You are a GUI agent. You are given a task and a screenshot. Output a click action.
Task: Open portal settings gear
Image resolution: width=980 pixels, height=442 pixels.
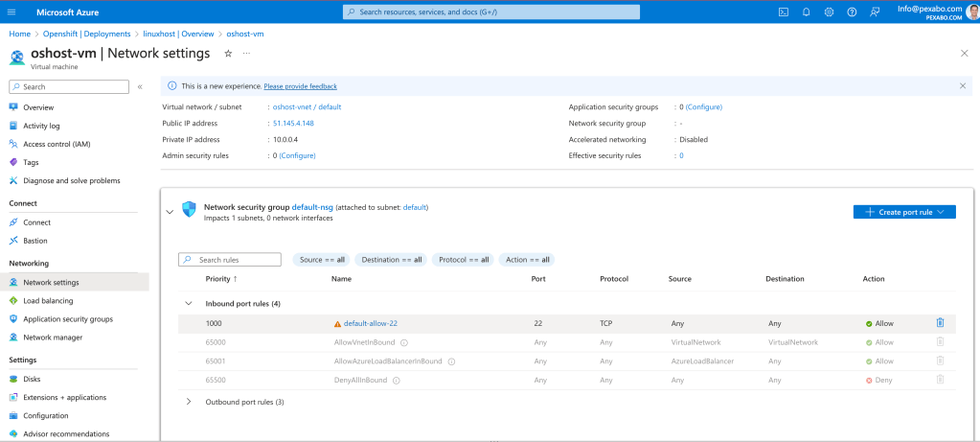[x=829, y=12]
